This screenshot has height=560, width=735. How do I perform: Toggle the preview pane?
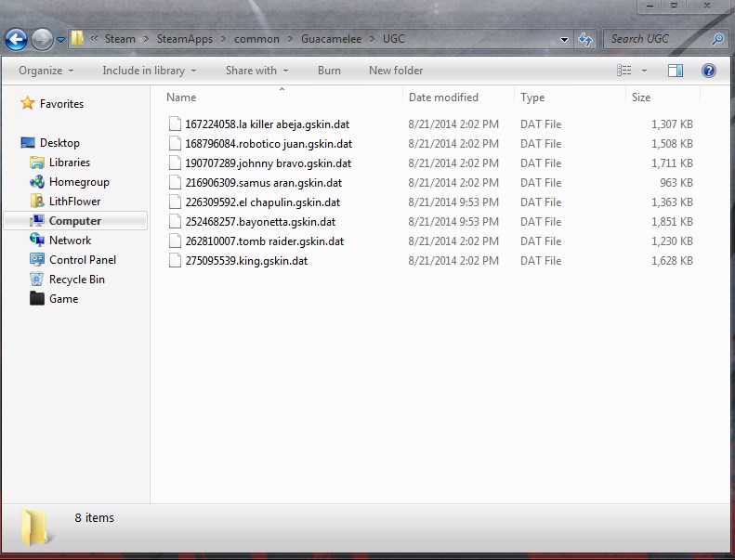(676, 71)
